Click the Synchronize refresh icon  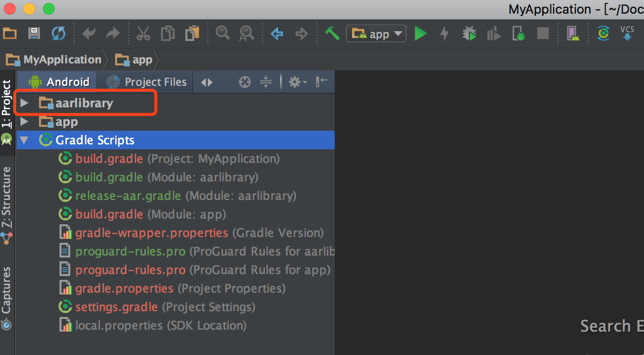point(59,34)
